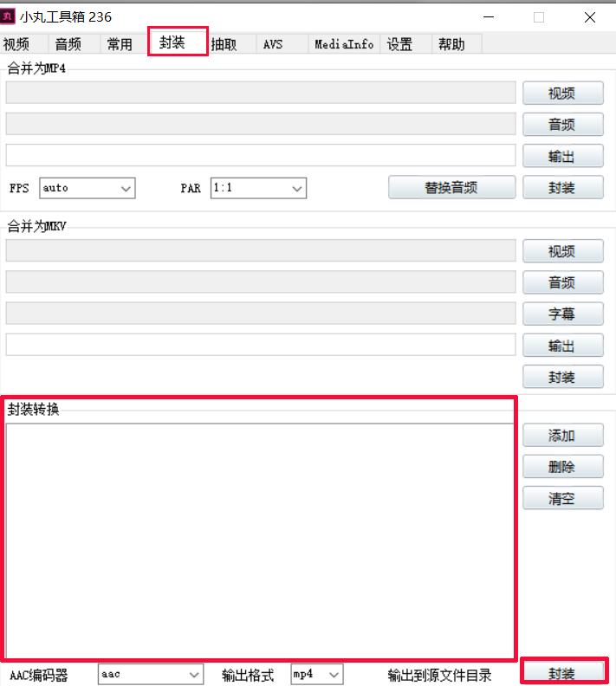Click the MKV video path field
This screenshot has width=616, height=686.
pos(261,250)
